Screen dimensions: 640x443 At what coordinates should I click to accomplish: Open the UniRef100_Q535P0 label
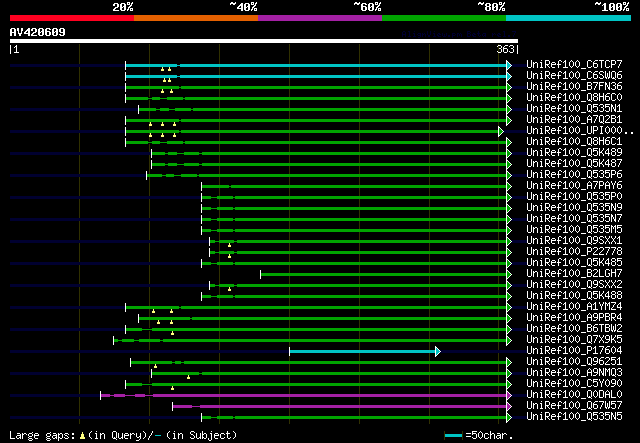tap(574, 197)
